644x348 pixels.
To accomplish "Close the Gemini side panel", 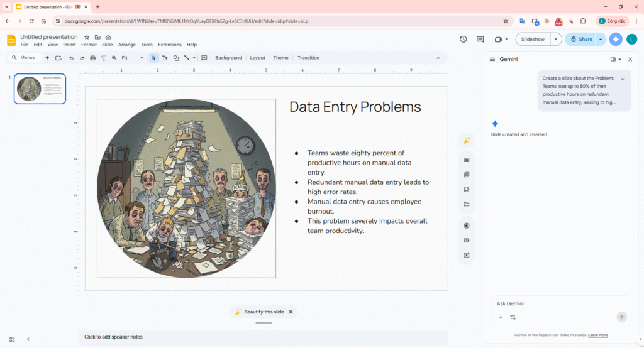I will tap(630, 59).
